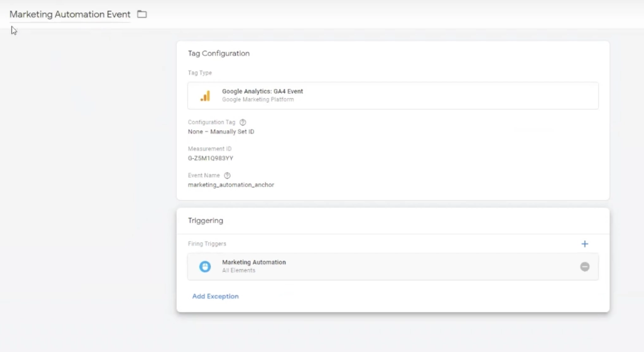Open the Event Name help icon
Viewport: 644px width, 352px height.
[227, 176]
